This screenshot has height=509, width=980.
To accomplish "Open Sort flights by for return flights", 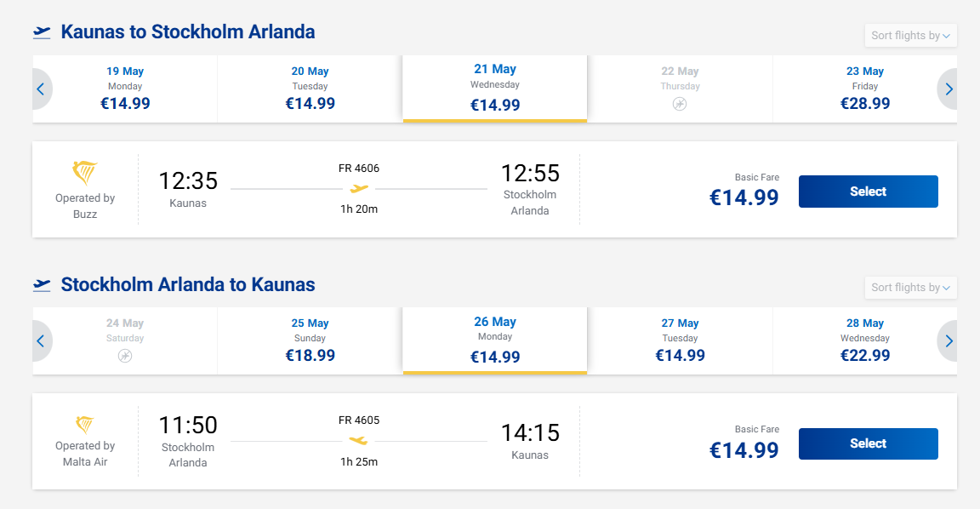I will pos(910,288).
